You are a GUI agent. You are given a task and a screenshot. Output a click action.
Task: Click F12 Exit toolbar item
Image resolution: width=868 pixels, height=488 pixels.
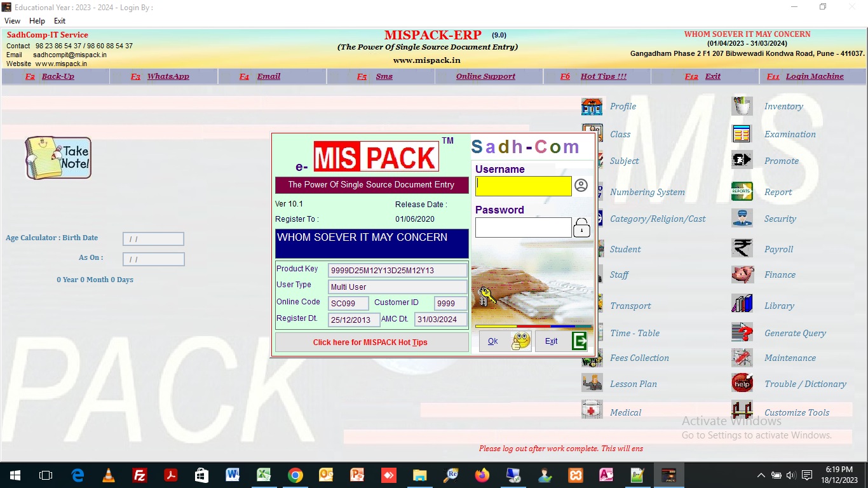point(703,76)
